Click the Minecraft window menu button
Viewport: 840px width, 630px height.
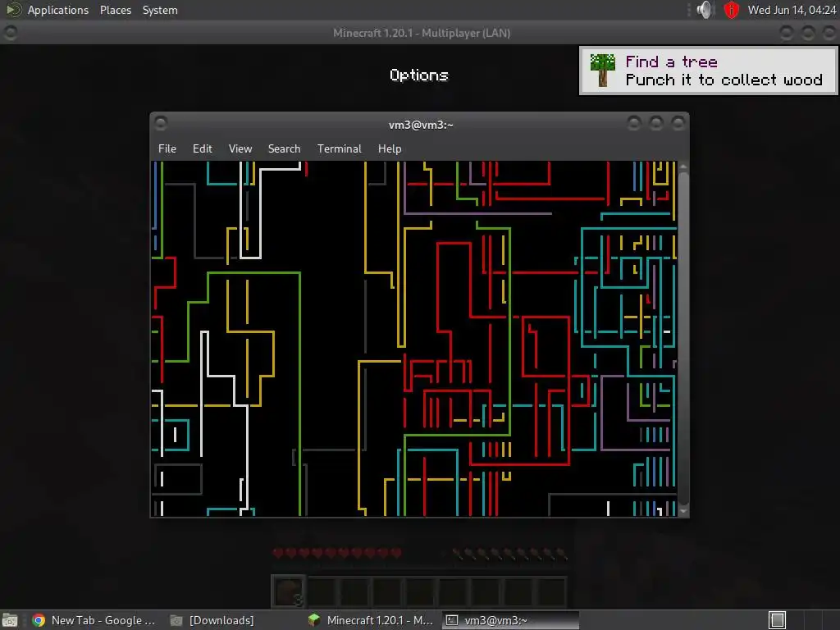click(10, 33)
